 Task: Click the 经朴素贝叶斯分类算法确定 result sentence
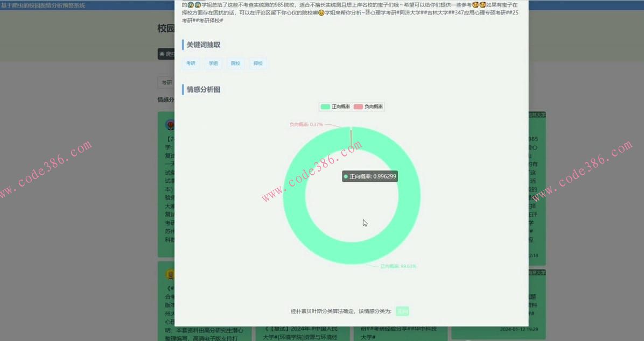click(341, 311)
